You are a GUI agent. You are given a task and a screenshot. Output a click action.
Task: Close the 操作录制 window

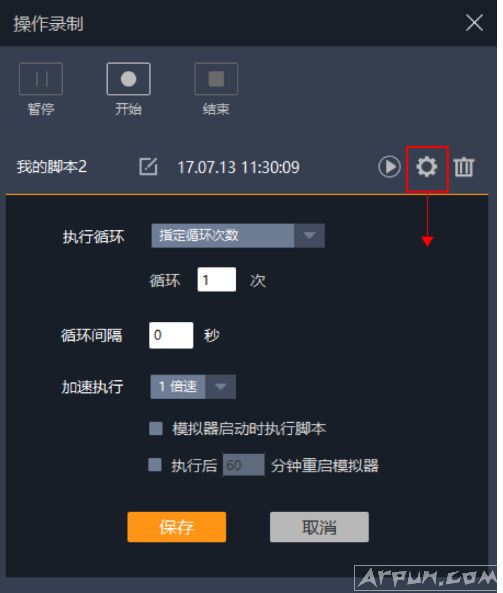point(474,23)
